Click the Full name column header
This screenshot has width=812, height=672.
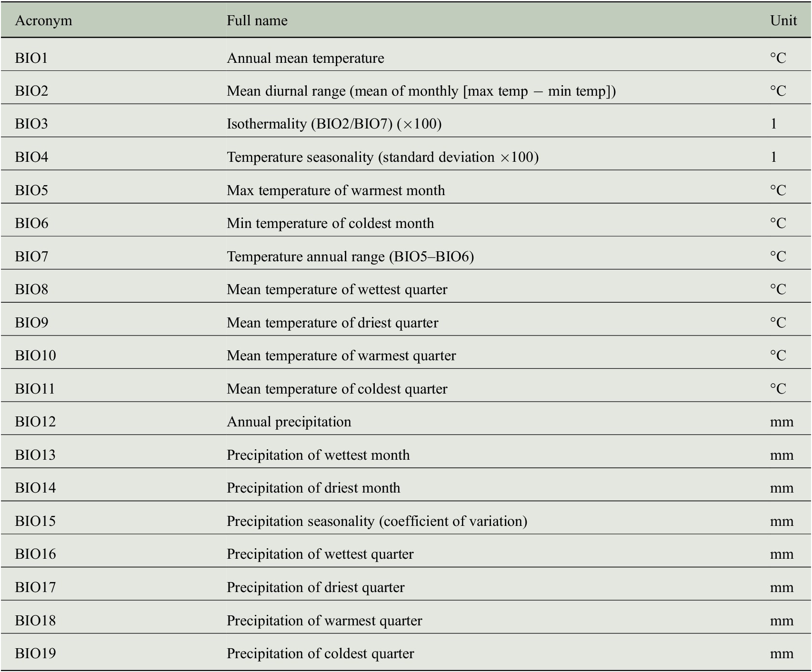(x=257, y=20)
